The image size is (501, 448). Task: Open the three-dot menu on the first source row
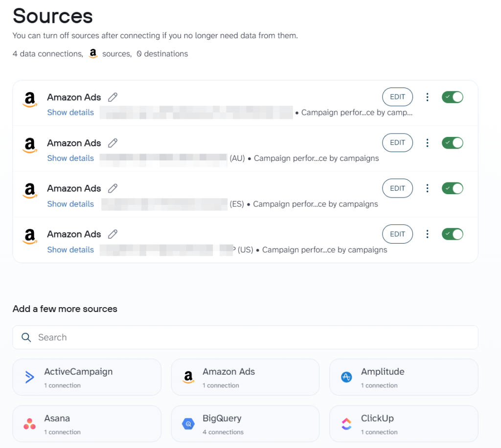click(x=427, y=97)
